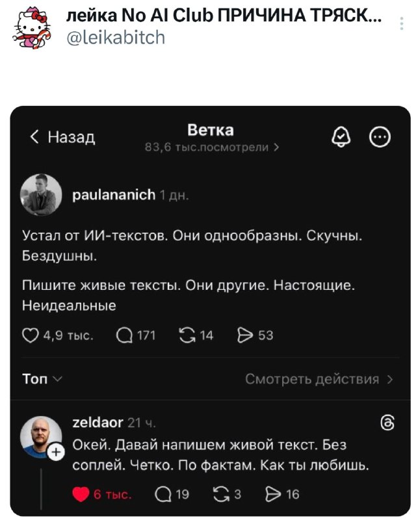Image resolution: width=420 pixels, height=520 pixels.
Task: Open the paulananich profile name
Action: pos(113,194)
